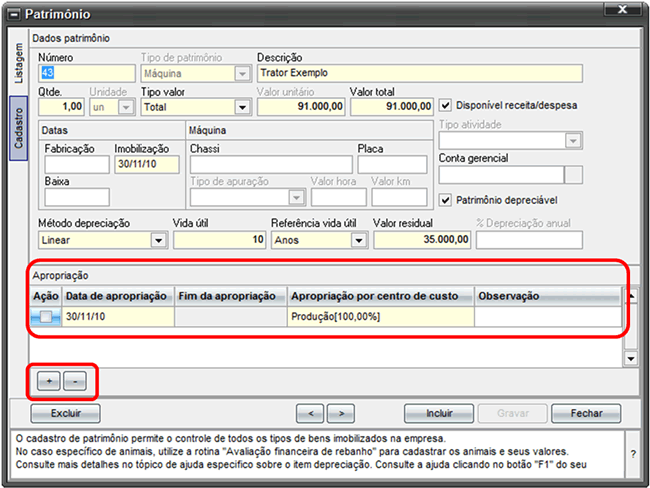
Task: Click the Gravar button
Action: (x=513, y=413)
